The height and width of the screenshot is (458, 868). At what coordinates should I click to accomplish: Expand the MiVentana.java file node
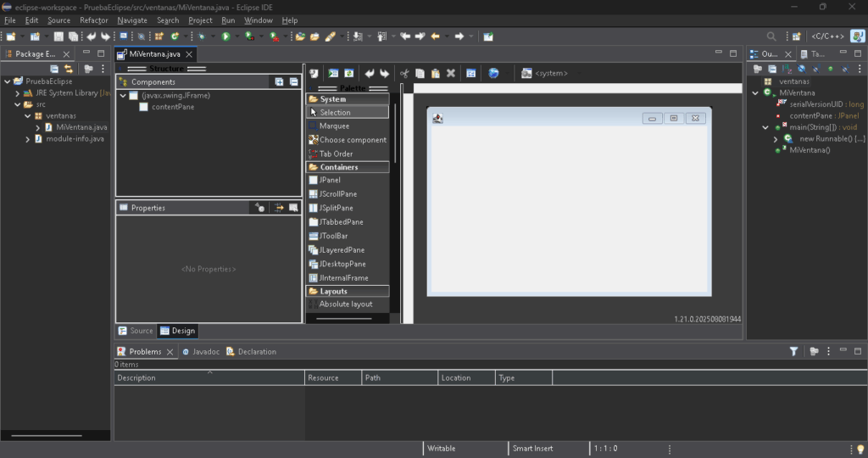coord(37,127)
